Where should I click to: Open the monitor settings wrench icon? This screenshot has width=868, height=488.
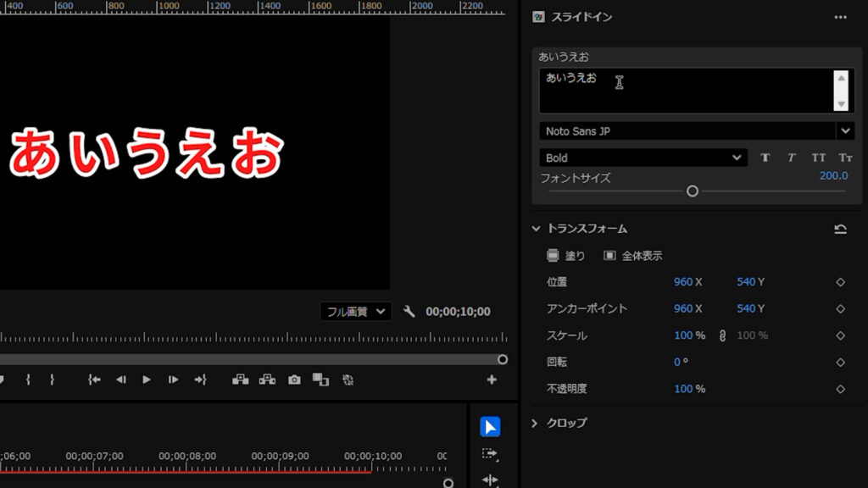point(409,312)
